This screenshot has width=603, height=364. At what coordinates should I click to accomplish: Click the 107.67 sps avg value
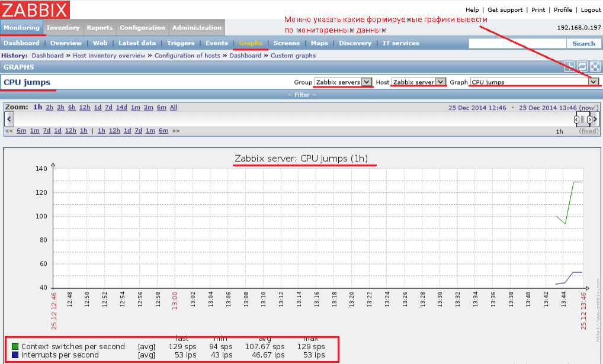(x=265, y=347)
